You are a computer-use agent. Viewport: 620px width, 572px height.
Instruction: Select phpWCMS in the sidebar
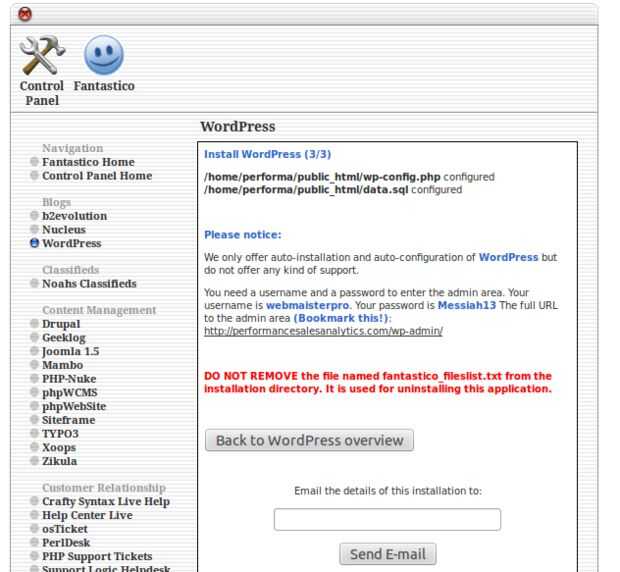(x=70, y=393)
